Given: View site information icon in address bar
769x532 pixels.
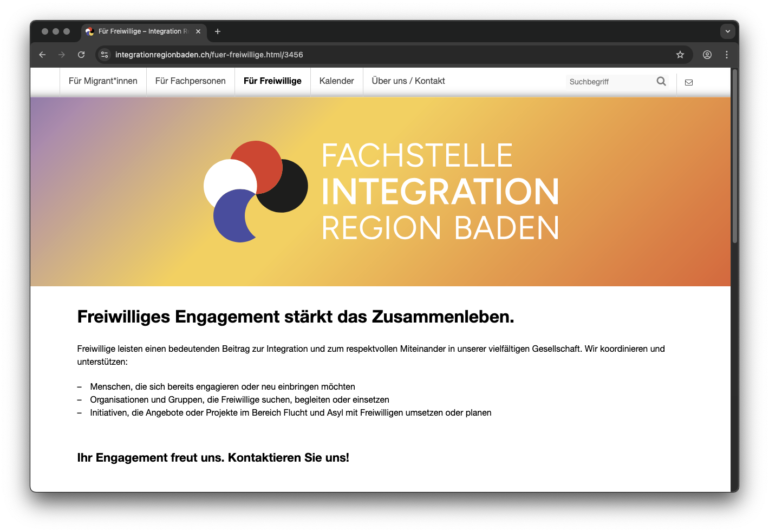Looking at the screenshot, I should [105, 55].
